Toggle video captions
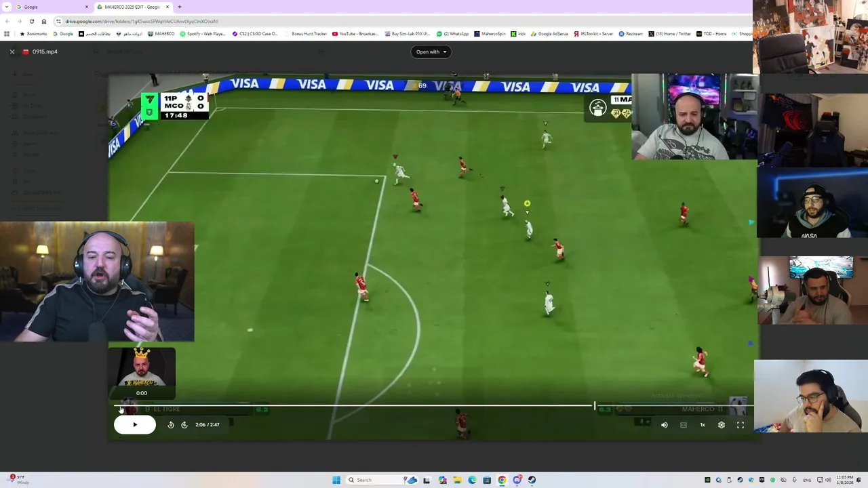The width and height of the screenshot is (868, 488). pyautogui.click(x=684, y=425)
